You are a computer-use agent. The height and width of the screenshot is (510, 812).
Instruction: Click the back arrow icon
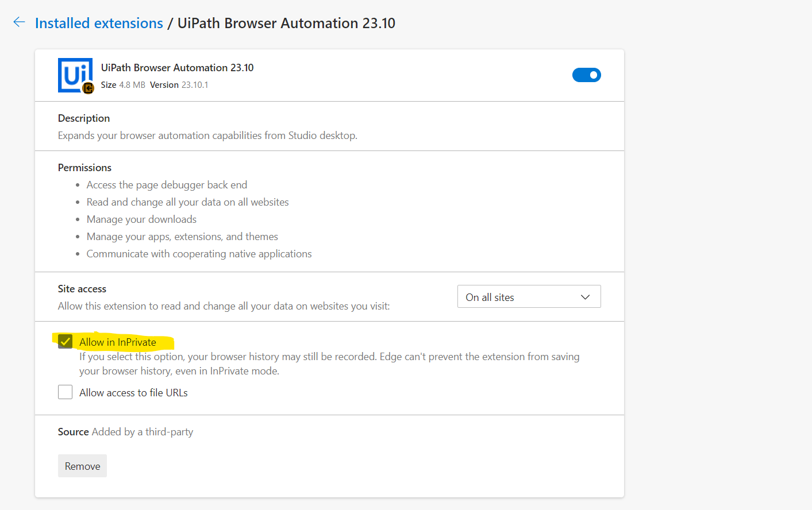pos(19,22)
